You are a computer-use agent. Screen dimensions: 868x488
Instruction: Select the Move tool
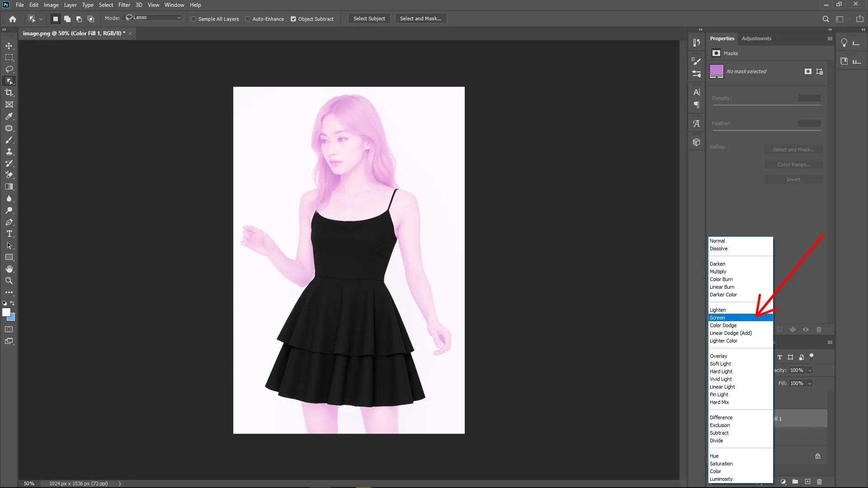(x=9, y=46)
